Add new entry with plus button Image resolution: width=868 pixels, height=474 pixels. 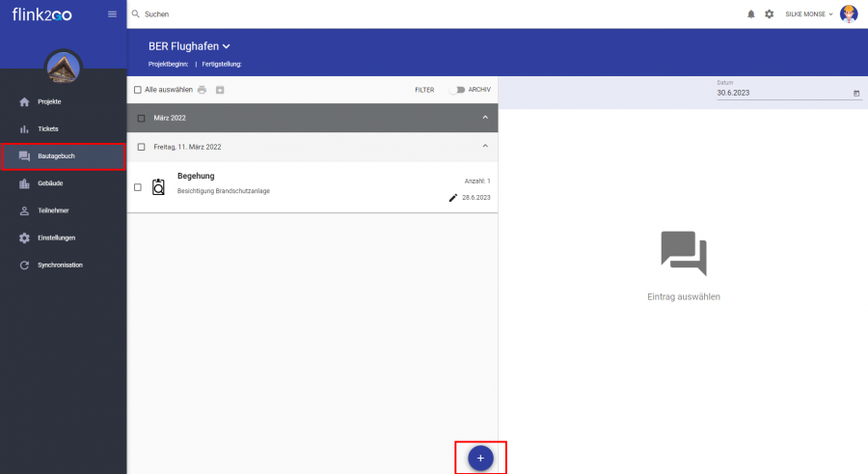480,458
